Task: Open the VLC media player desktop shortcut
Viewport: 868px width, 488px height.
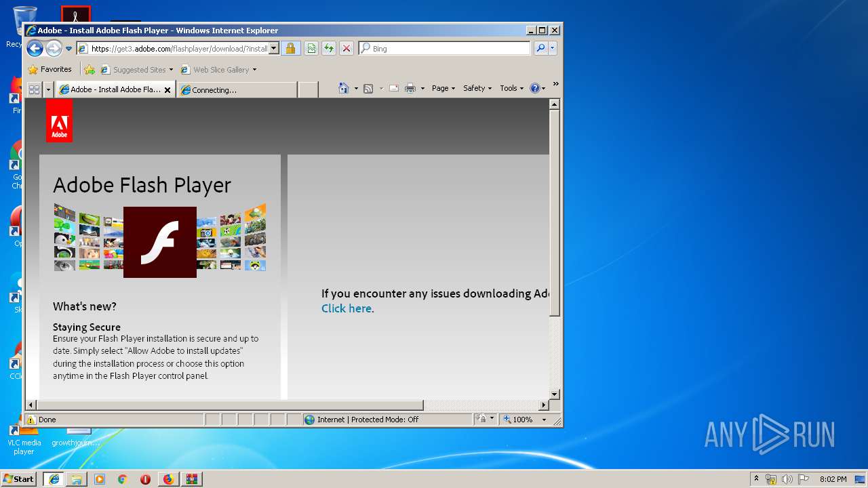Action: click(x=24, y=439)
